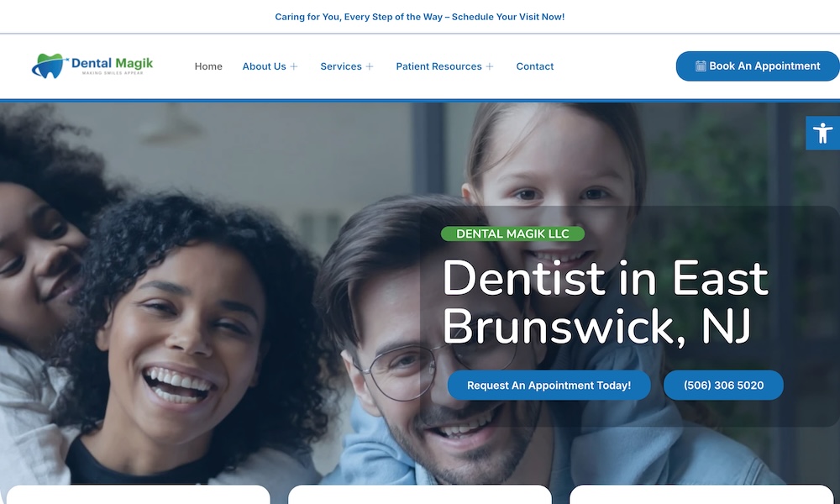Viewport: 840px width, 504px height.
Task: Open the accessibility options widget
Action: pyautogui.click(x=822, y=133)
